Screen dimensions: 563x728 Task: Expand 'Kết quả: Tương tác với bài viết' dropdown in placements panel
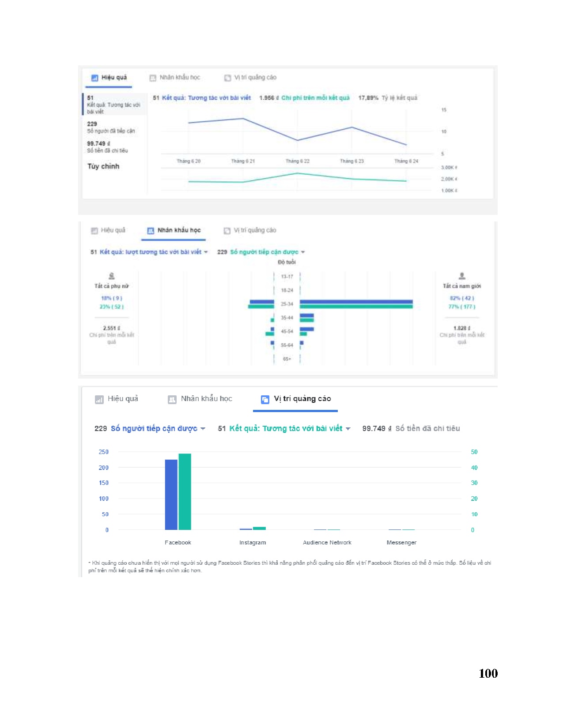pos(348,429)
